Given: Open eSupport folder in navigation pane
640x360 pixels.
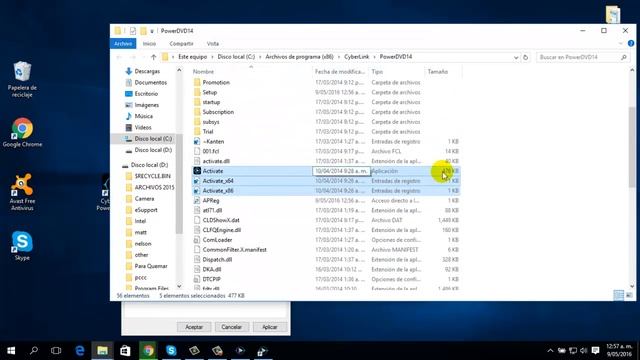Looking at the screenshot, I should [x=146, y=210].
